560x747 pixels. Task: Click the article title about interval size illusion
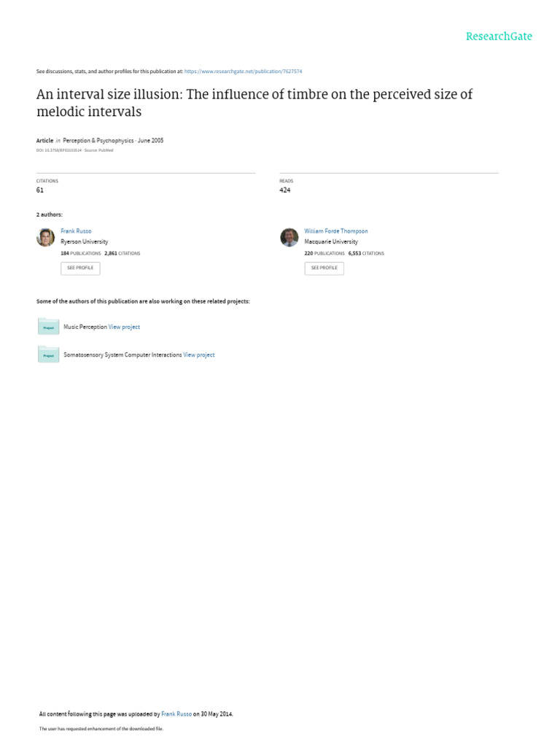[x=254, y=102]
